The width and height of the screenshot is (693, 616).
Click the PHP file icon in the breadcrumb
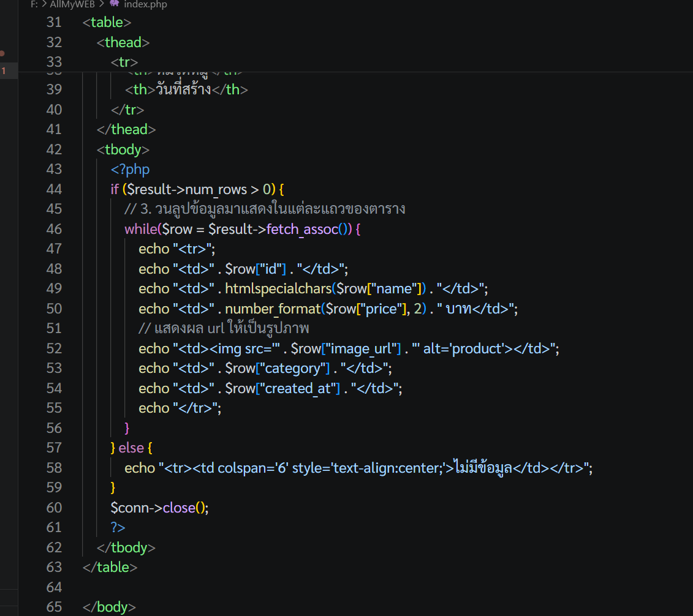(x=115, y=4)
